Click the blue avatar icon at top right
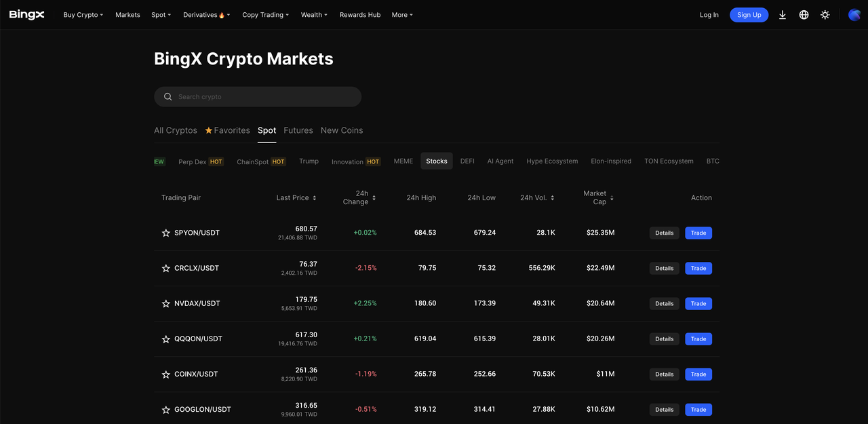This screenshot has height=424, width=868. (x=854, y=15)
